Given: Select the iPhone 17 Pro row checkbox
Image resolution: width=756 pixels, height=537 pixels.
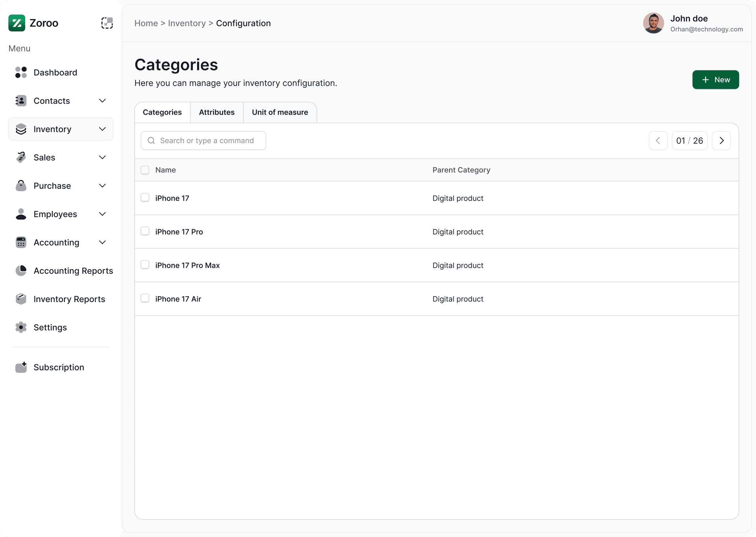Looking at the screenshot, I should pyautogui.click(x=145, y=231).
